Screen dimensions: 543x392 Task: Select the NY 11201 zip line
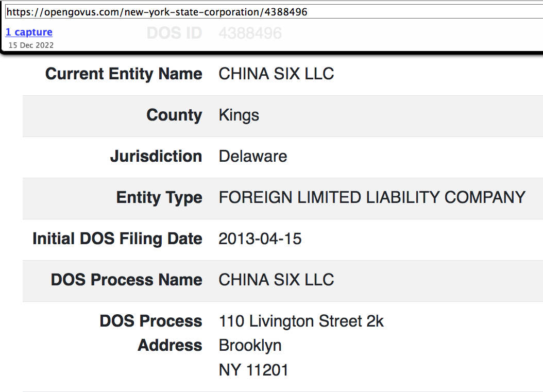(253, 370)
